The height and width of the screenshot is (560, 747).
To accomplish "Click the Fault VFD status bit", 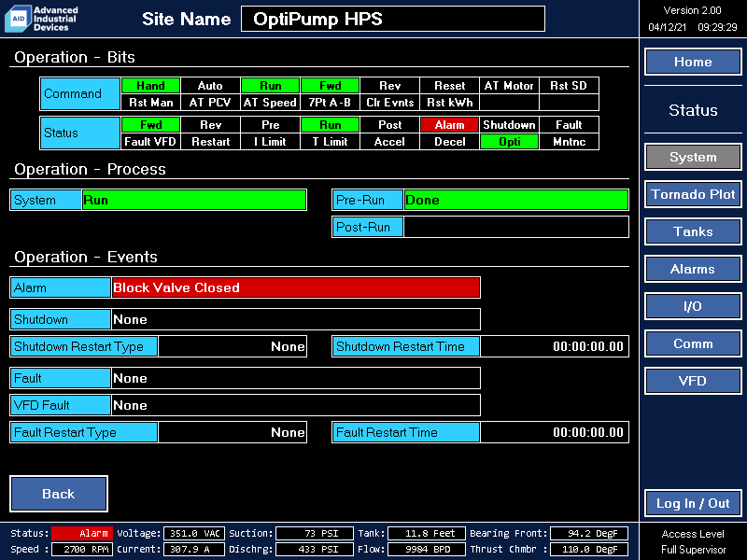I will point(150,142).
